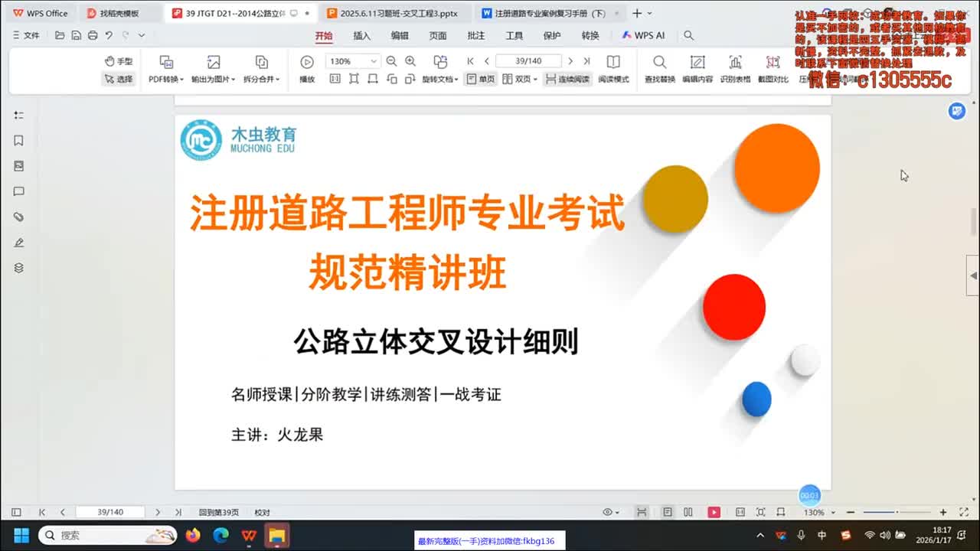Viewport: 980px width, 551px height.
Task: Switch to 开始 ribbon tab
Action: 324,35
